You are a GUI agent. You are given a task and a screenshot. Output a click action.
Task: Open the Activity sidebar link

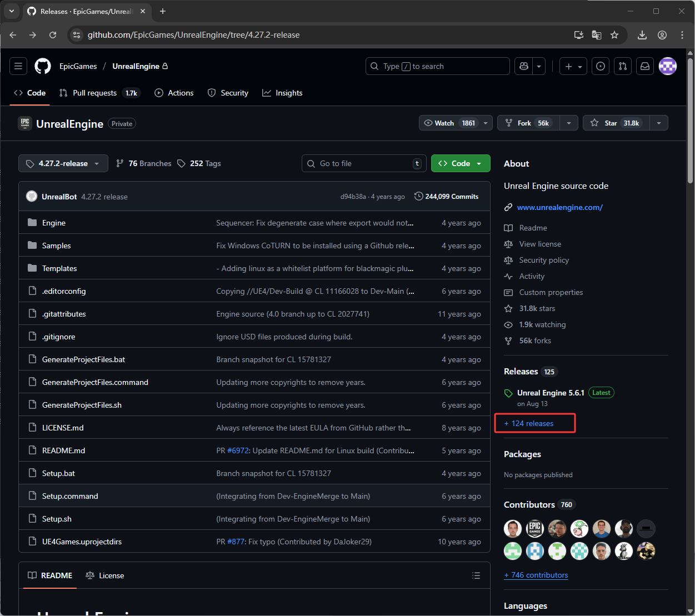coord(524,276)
